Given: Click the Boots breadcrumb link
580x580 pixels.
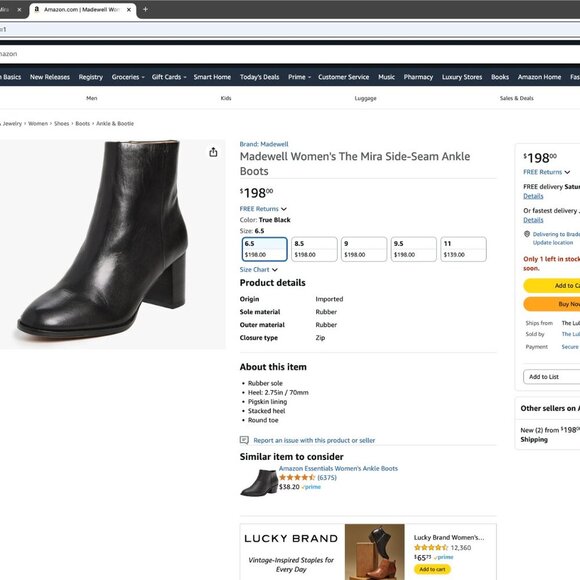Looking at the screenshot, I should tap(82, 124).
